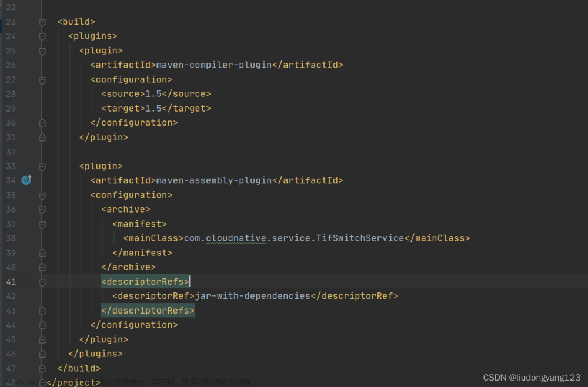Click the </project> closing tag
588x387 pixels.
(x=73, y=382)
